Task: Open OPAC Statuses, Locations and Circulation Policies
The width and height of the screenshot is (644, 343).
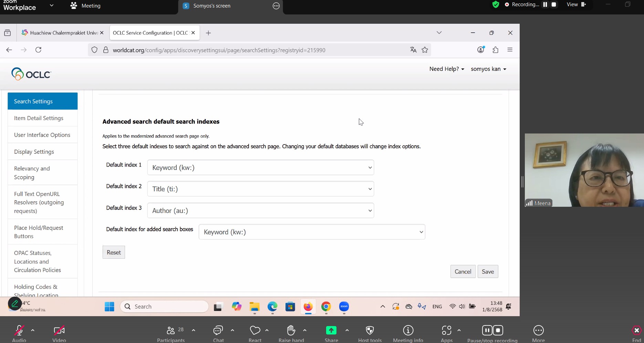Action: (x=43, y=261)
